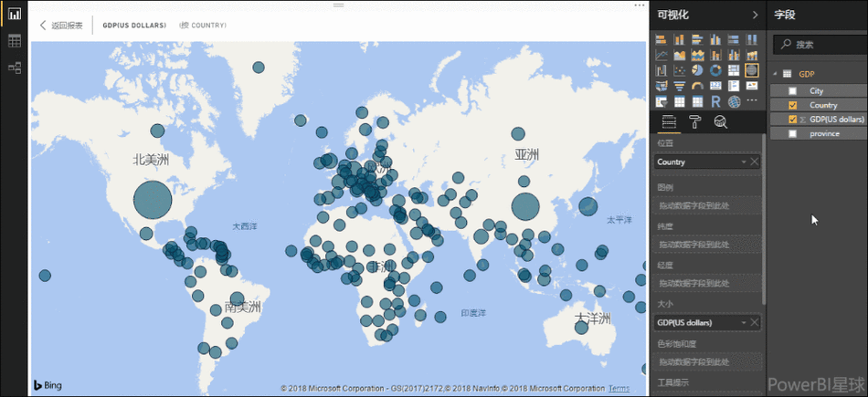The width and height of the screenshot is (868, 397).
Task: Insert a Matrix visual
Action: [x=697, y=101]
